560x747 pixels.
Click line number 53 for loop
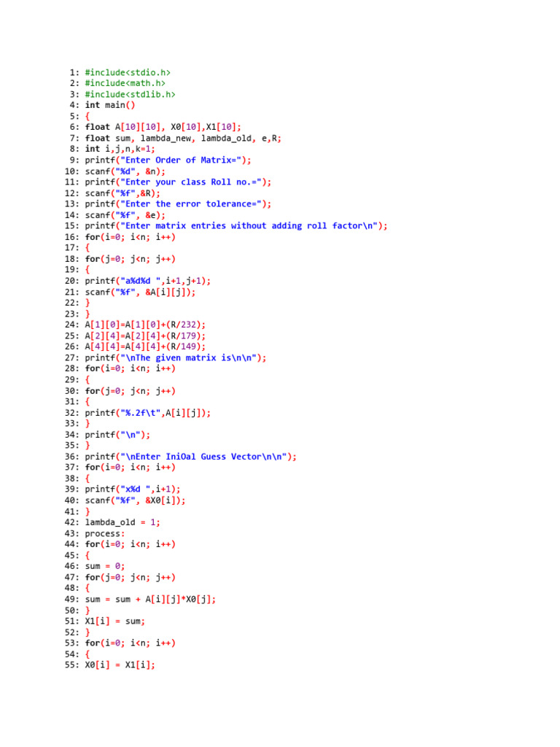coord(130,643)
